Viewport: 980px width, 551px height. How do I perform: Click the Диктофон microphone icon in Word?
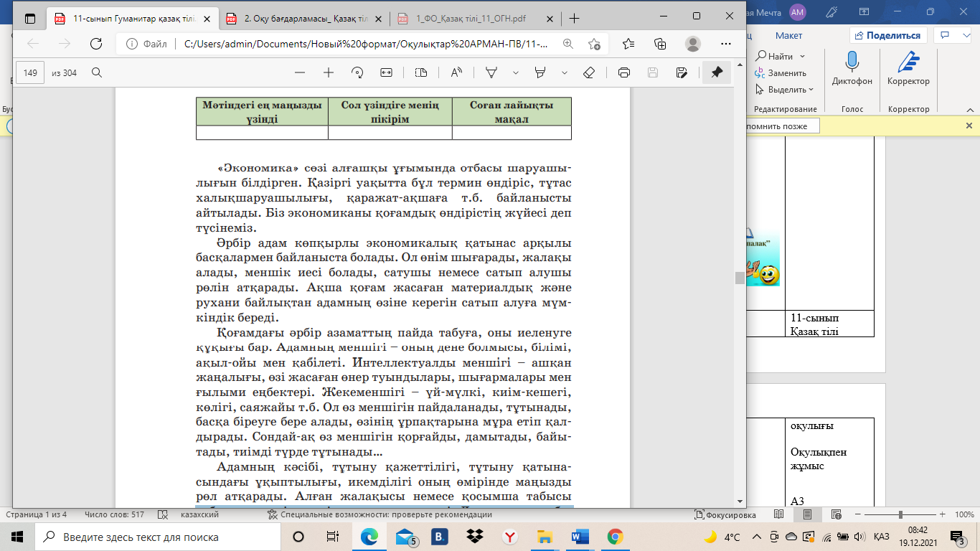point(852,63)
